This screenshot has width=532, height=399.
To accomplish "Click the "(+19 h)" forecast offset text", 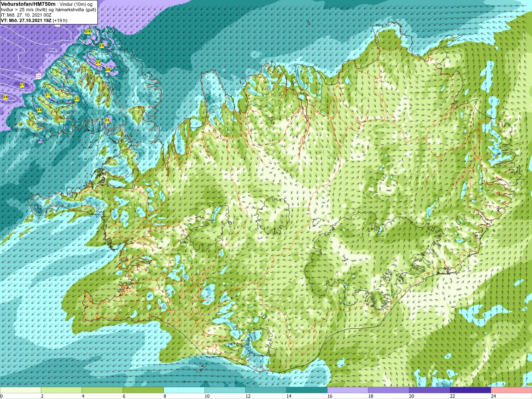I will 60,20.
